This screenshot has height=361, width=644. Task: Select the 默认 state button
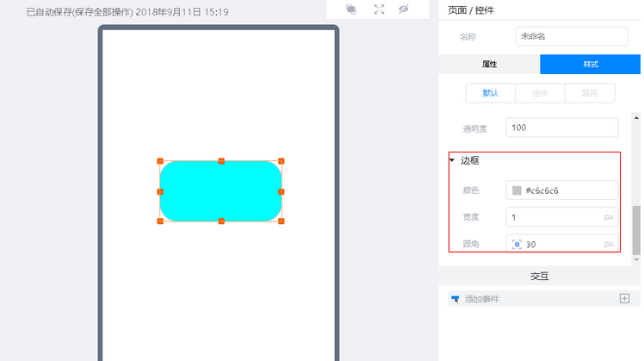pos(491,93)
